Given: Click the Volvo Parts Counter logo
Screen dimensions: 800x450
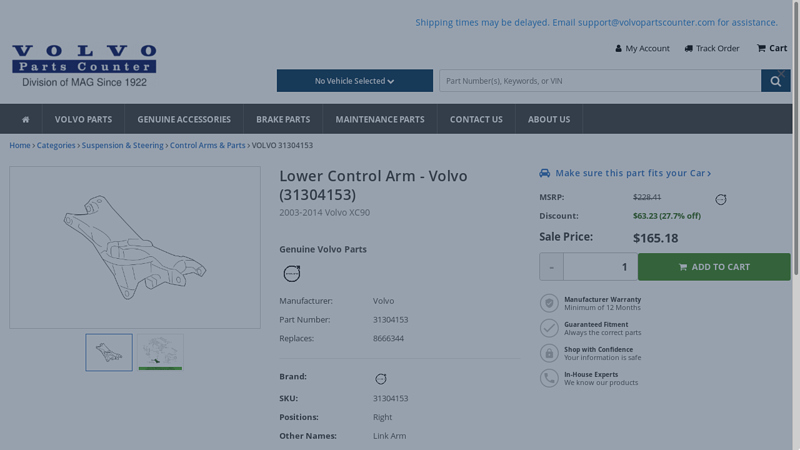Looking at the screenshot, I should tap(84, 66).
